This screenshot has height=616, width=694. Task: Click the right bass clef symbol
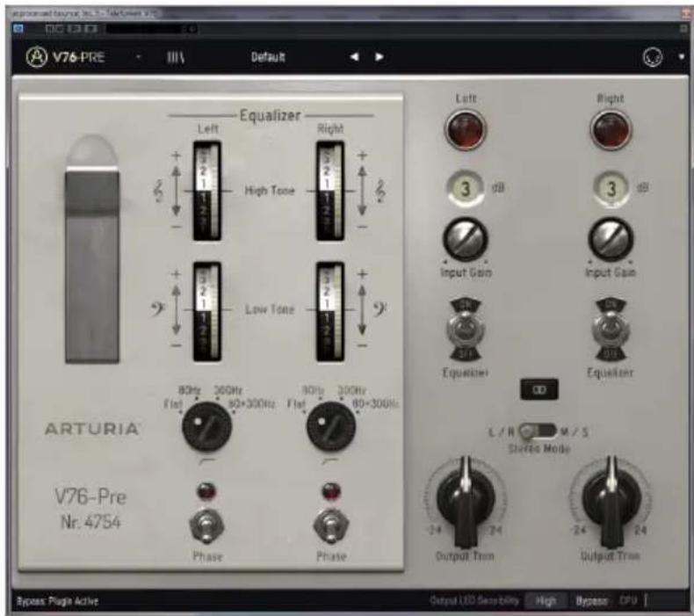(380, 309)
